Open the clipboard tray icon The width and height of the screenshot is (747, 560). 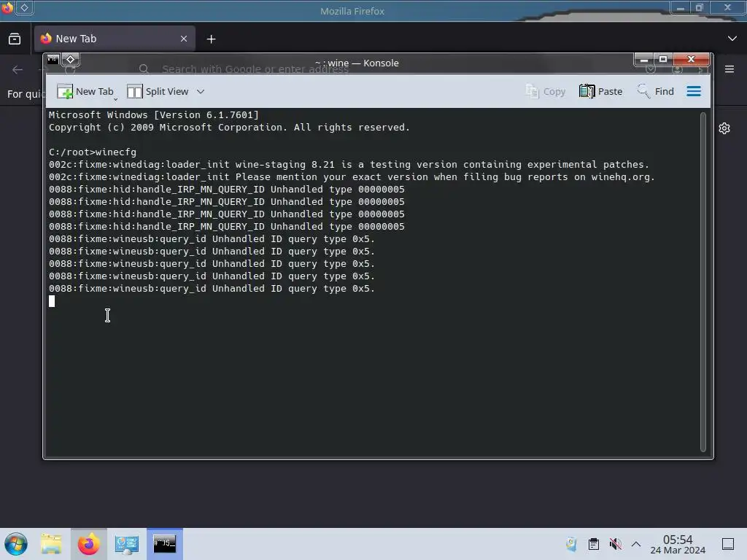click(x=594, y=544)
